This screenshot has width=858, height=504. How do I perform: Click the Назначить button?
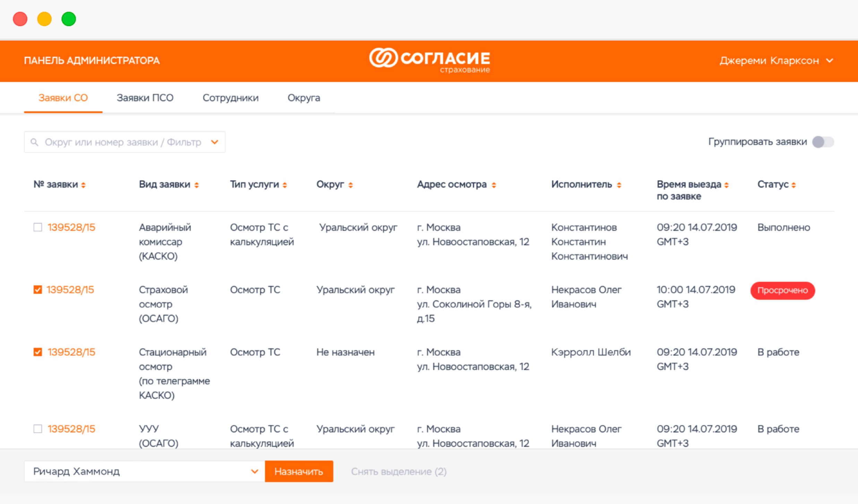point(299,471)
